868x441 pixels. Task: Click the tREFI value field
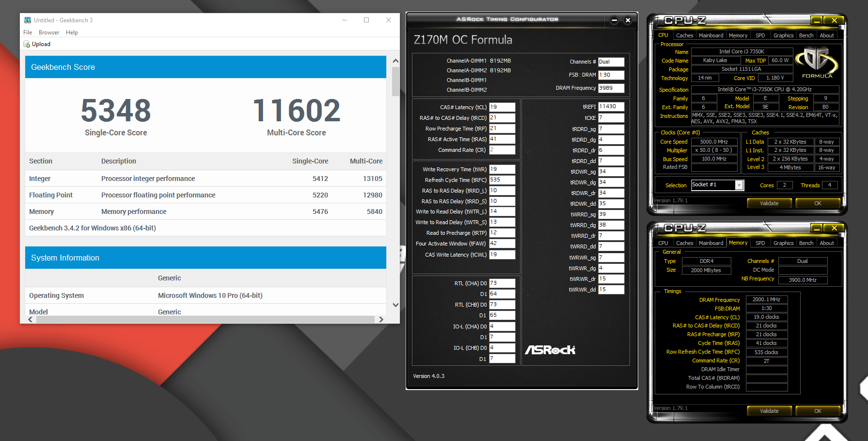[611, 107]
